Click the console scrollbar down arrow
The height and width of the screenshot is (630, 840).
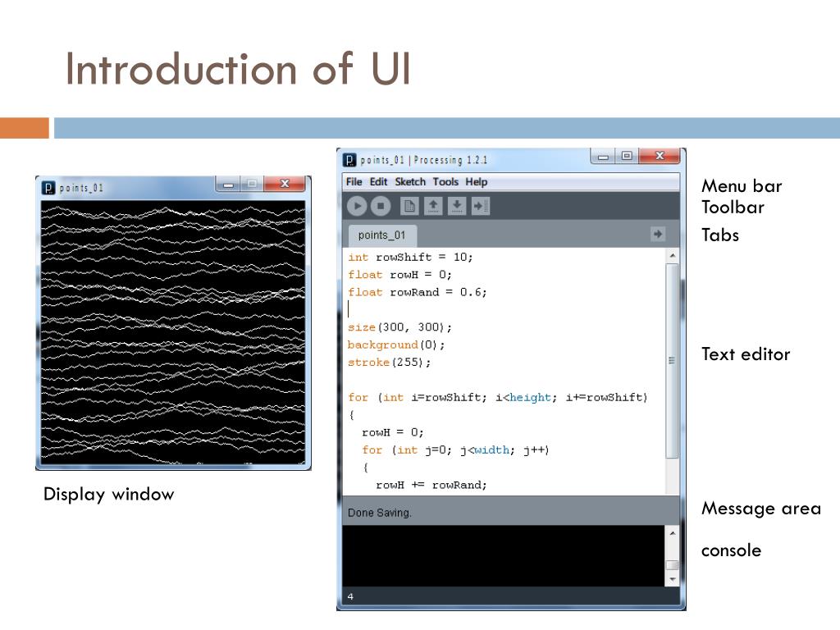pyautogui.click(x=672, y=579)
